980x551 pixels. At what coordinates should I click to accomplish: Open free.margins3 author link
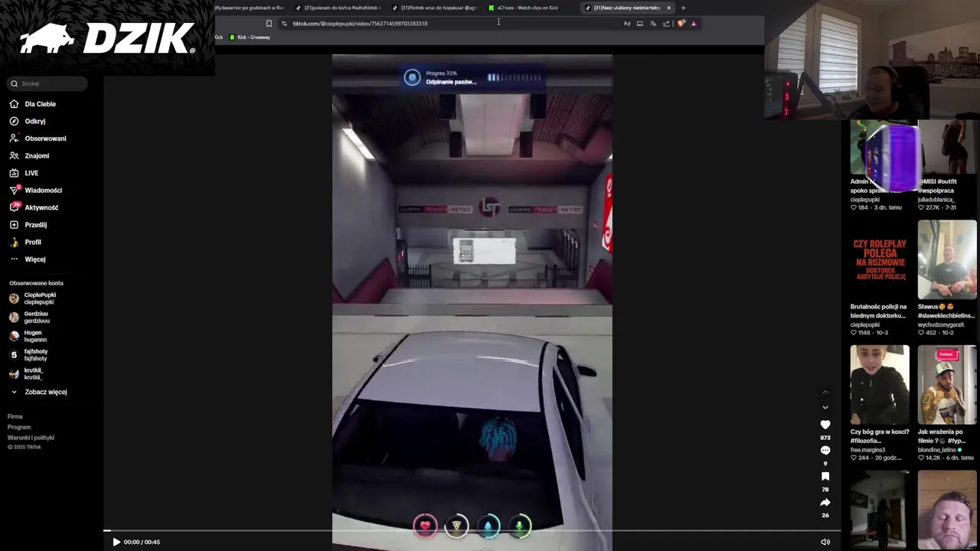[867, 450]
